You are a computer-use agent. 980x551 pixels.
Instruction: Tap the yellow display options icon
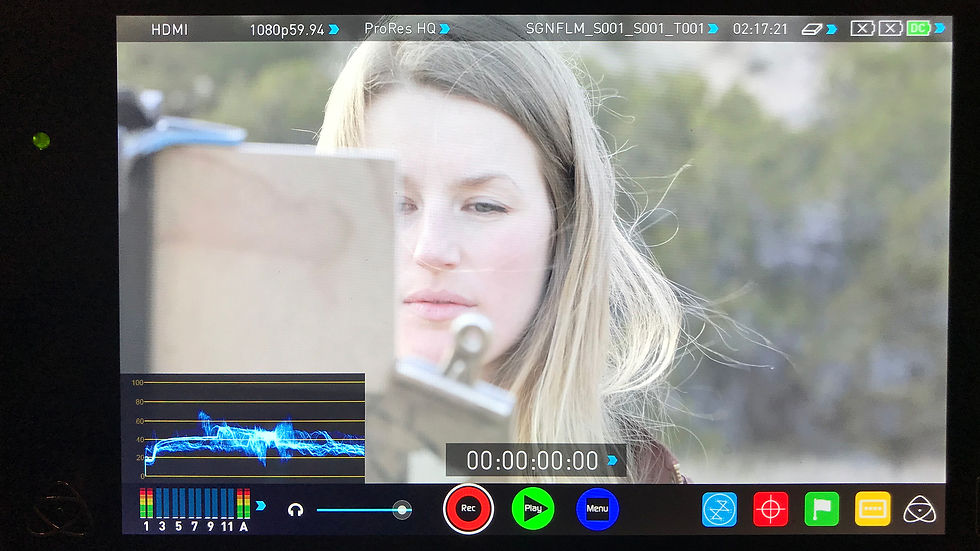pos(872,509)
